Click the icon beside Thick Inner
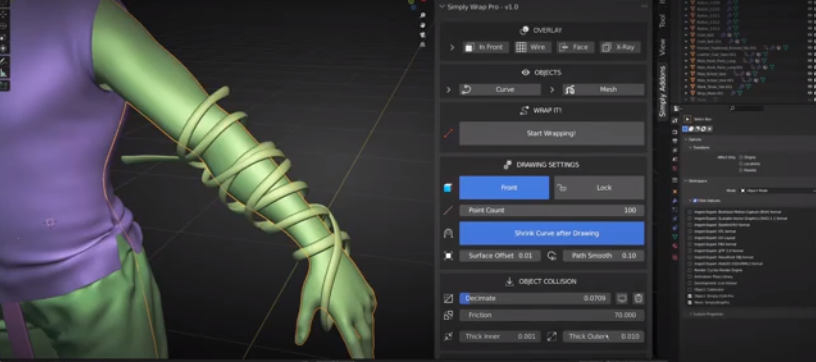 [x=448, y=337]
